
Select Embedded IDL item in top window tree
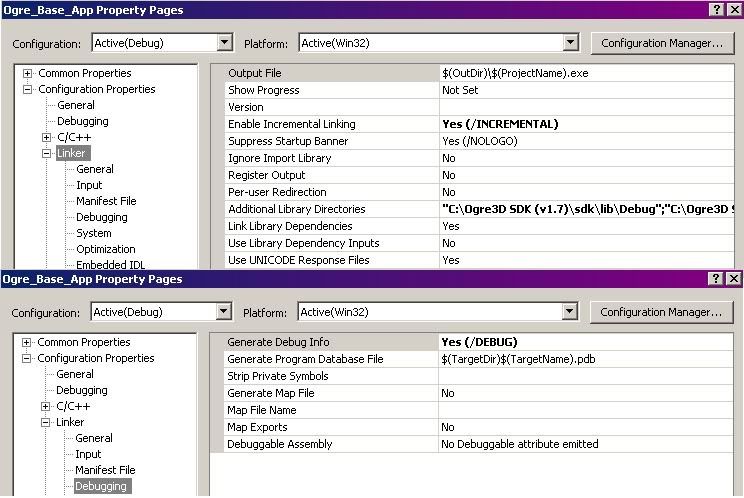111,265
